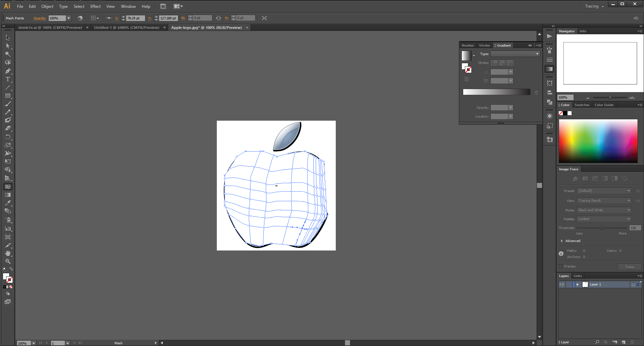Choose the Lasso tool
The height and width of the screenshot is (346, 644).
(7, 63)
